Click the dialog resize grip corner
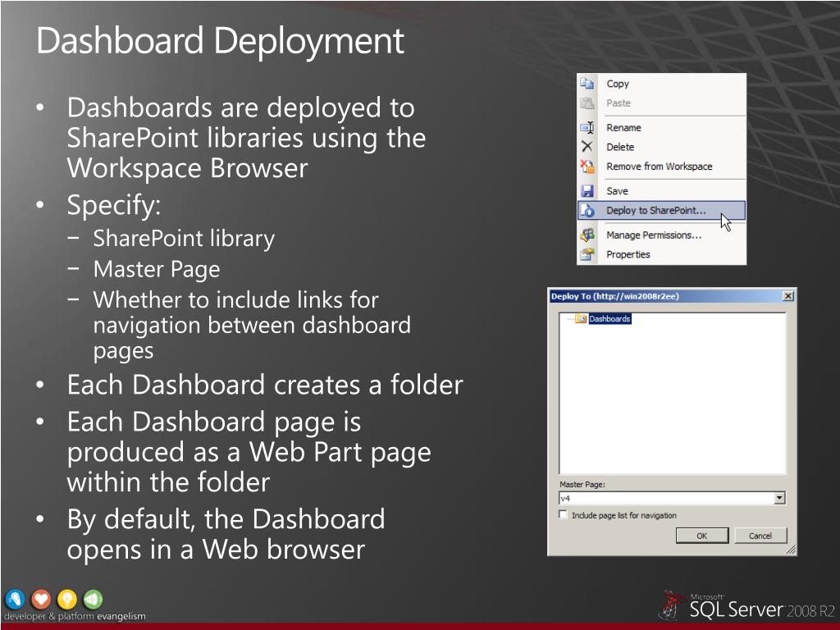 click(791, 549)
